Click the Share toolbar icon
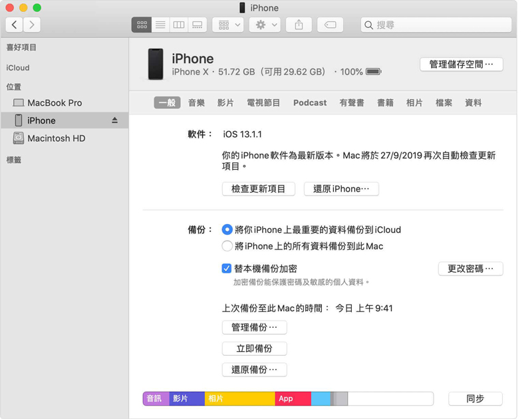 click(299, 25)
